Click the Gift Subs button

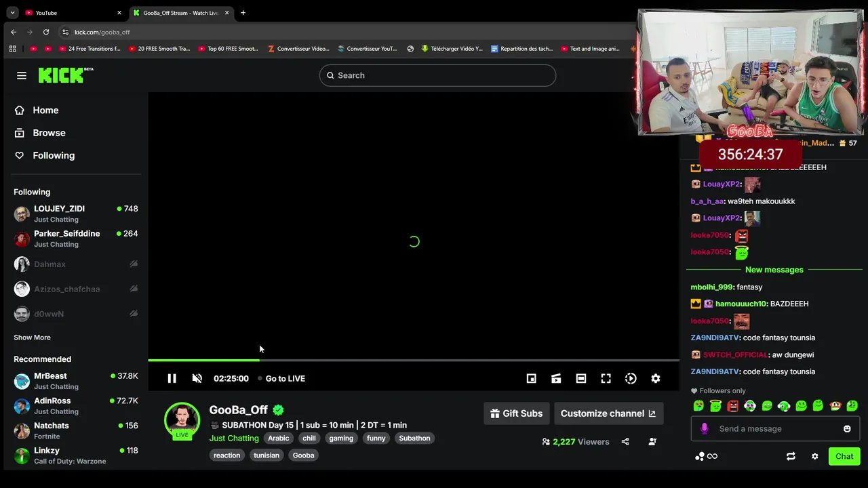pyautogui.click(x=516, y=413)
